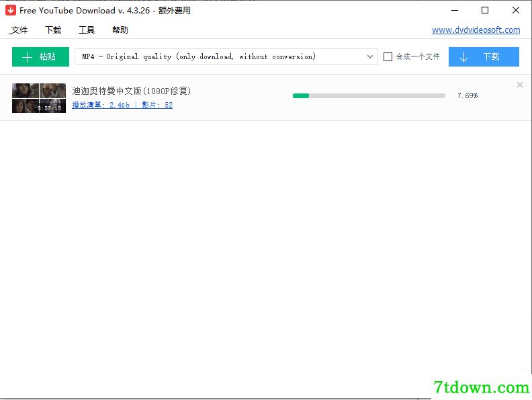The image size is (532, 400).
Task: Maximize the Free YouTube Download window
Action: point(485,11)
